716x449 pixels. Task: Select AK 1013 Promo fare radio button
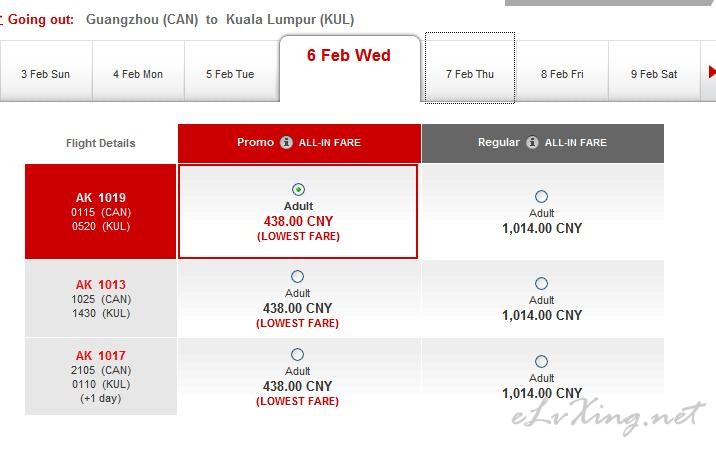[297, 276]
